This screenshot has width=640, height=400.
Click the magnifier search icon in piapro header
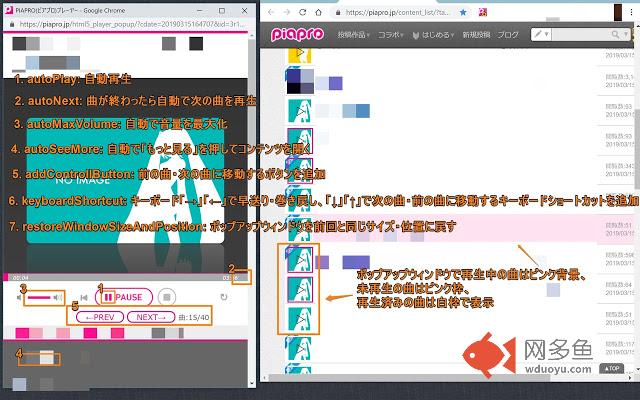click(x=615, y=35)
